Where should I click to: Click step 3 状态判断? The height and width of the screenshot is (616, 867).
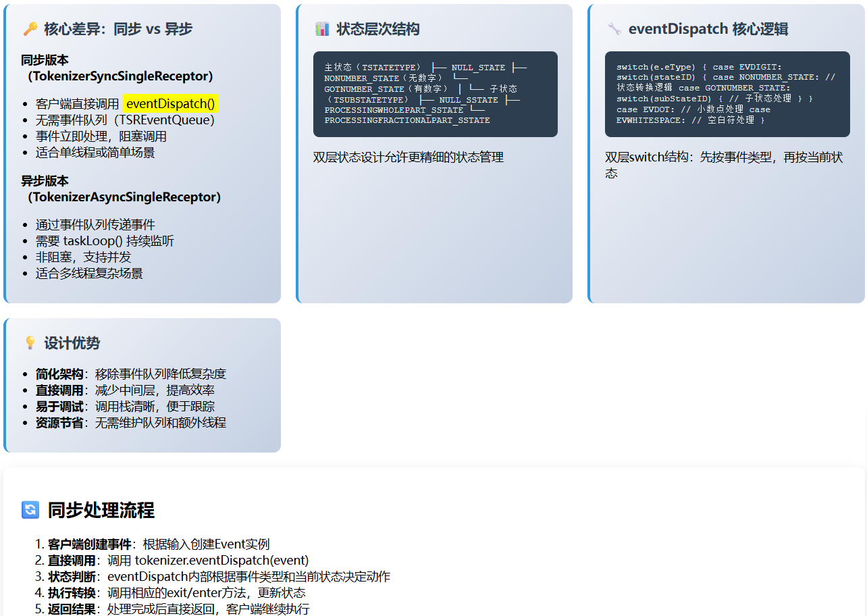pyautogui.click(x=219, y=577)
